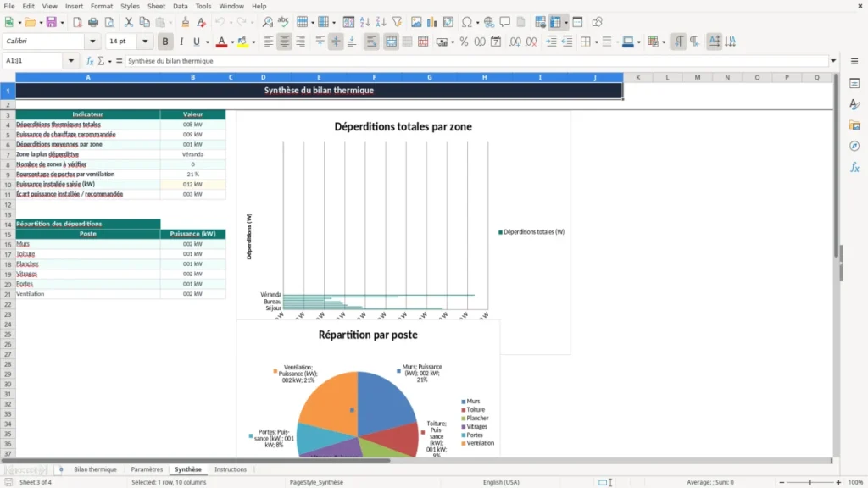Switch to the Instructions sheet tab
868x488 pixels.
(231, 469)
